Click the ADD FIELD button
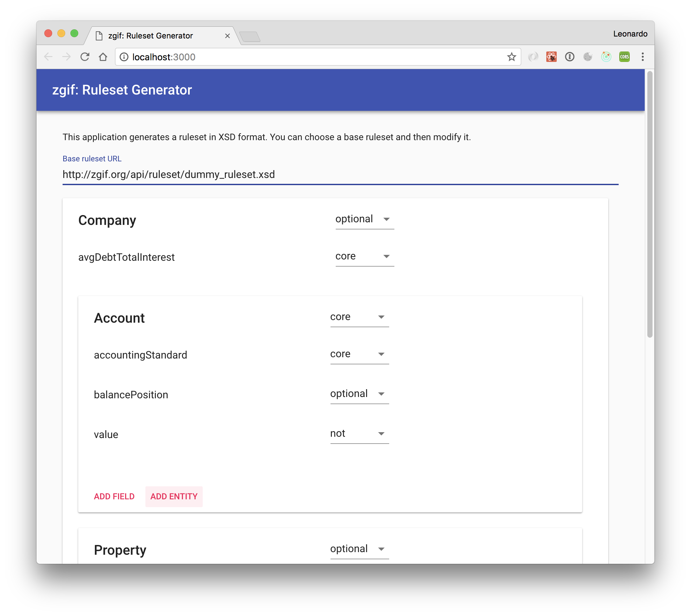 pyautogui.click(x=114, y=496)
